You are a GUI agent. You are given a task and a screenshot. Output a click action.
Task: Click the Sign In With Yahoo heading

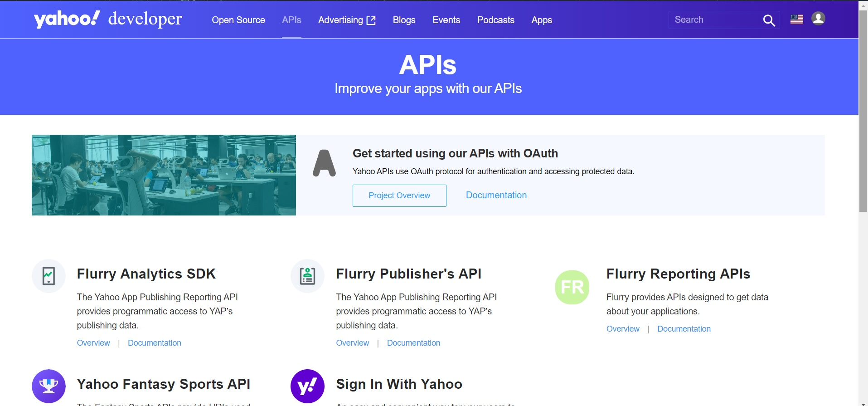[x=399, y=384]
